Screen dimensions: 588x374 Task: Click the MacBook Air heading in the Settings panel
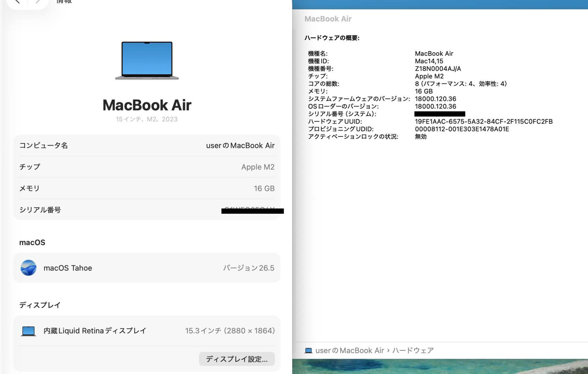[x=147, y=105]
